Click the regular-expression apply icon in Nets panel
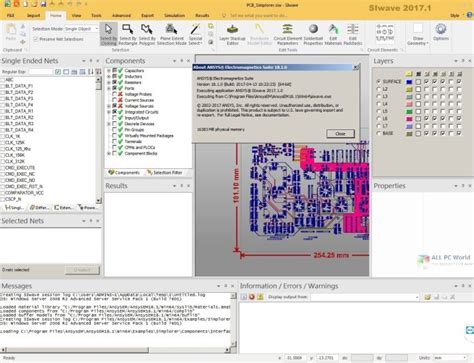This screenshot has width=474, height=363. [58, 72]
